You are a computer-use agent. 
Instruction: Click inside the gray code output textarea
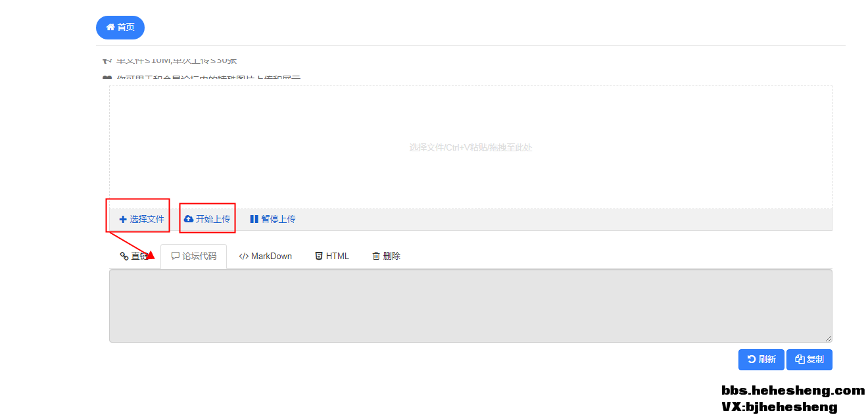click(x=470, y=305)
